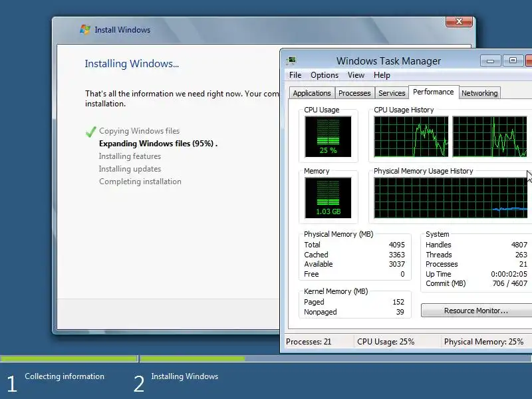Click the 'Installing Windows' stage label at bottom
The width and height of the screenshot is (532, 399).
tap(185, 376)
